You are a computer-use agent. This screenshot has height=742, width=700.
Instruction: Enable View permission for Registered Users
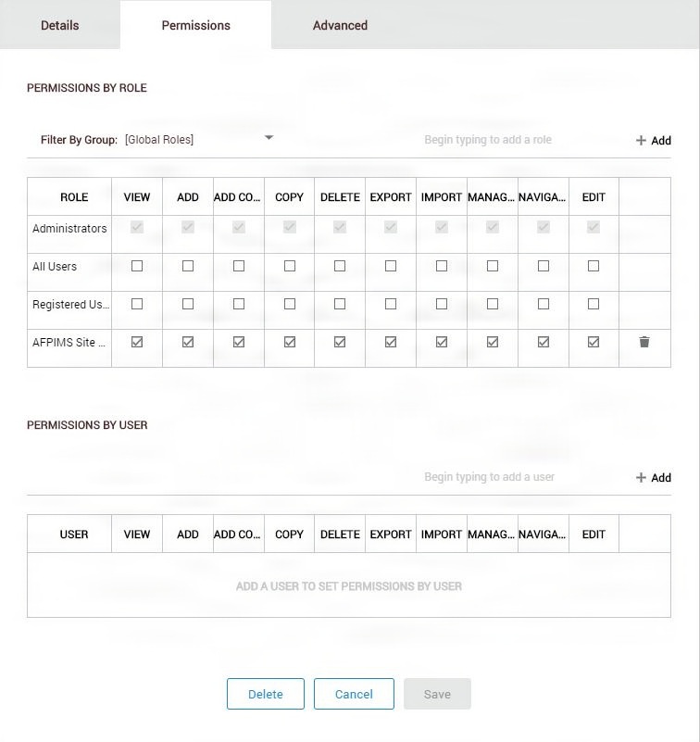137,304
